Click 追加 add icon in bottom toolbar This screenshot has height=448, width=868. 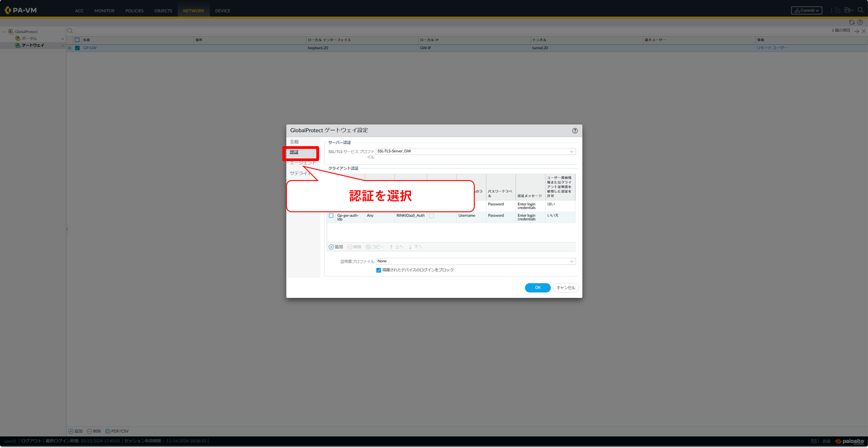pos(71,431)
